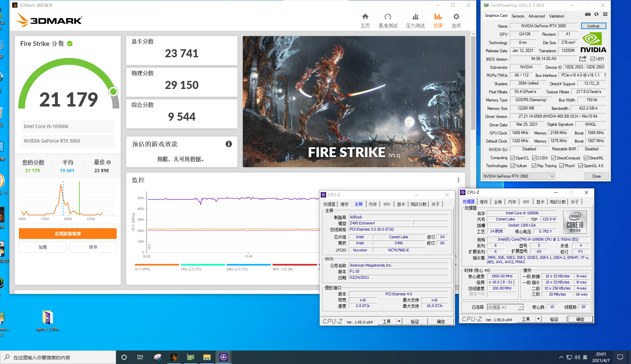Toggle the PhysX checkbox
The width and height of the screenshot is (631, 364).
562,166
